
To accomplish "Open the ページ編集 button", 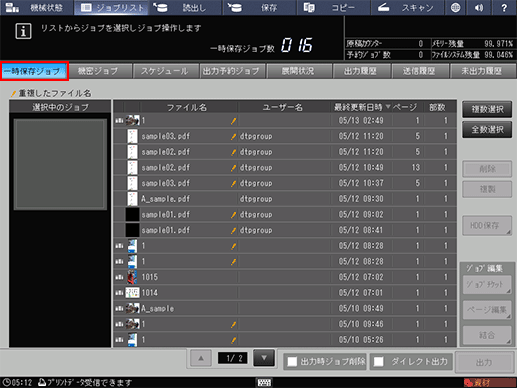I will (x=487, y=310).
